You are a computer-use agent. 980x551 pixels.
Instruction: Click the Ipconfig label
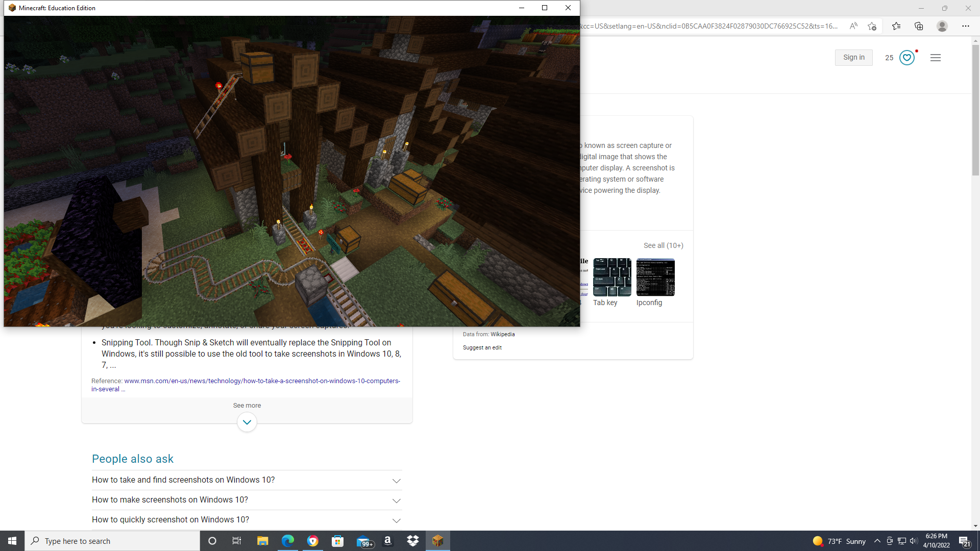tap(649, 303)
